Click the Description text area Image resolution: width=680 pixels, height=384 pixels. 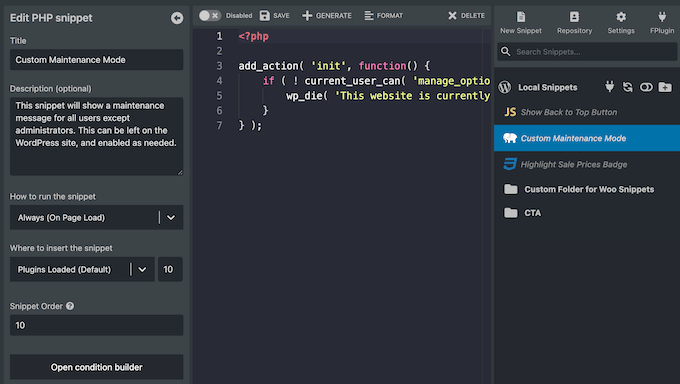coord(96,136)
